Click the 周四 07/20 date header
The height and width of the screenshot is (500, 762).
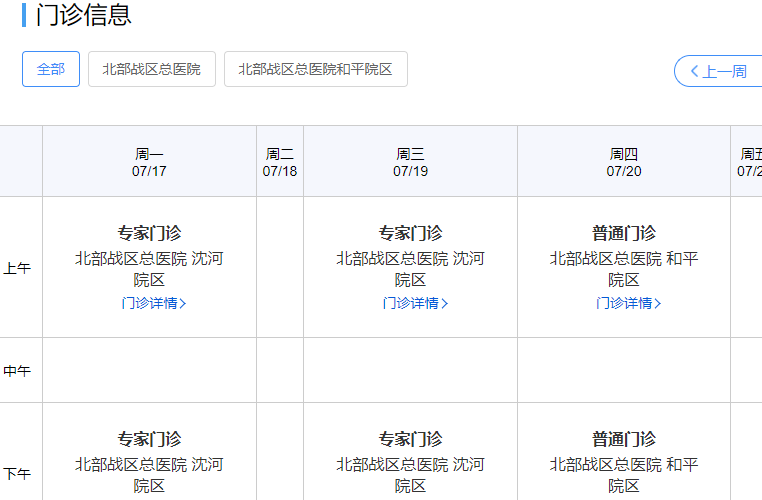coord(624,162)
